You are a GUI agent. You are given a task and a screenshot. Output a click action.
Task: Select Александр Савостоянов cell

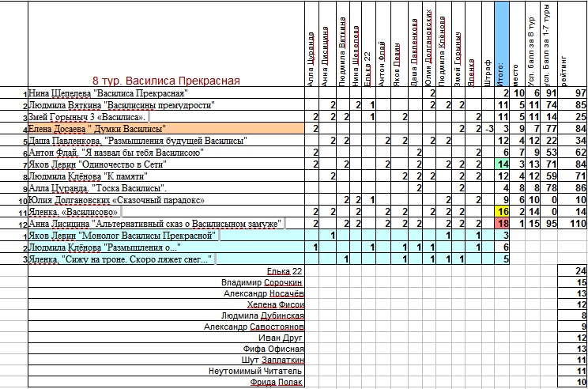pos(166,327)
